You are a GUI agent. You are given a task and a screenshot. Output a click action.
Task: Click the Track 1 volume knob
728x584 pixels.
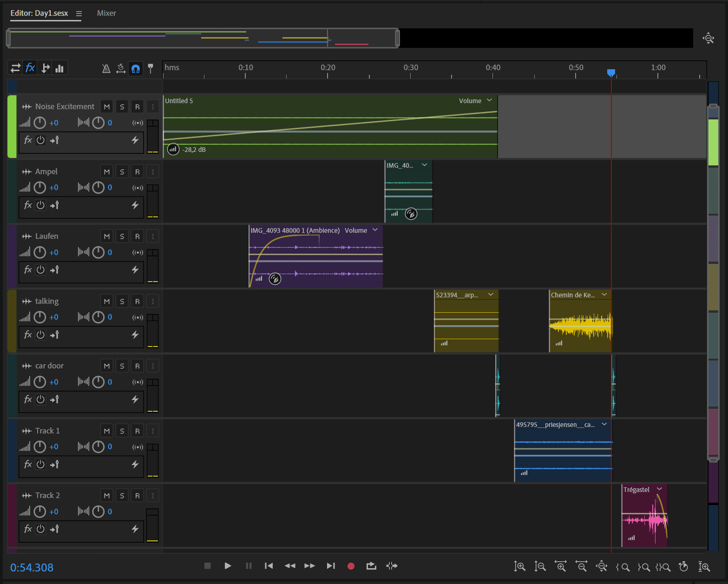(x=40, y=447)
